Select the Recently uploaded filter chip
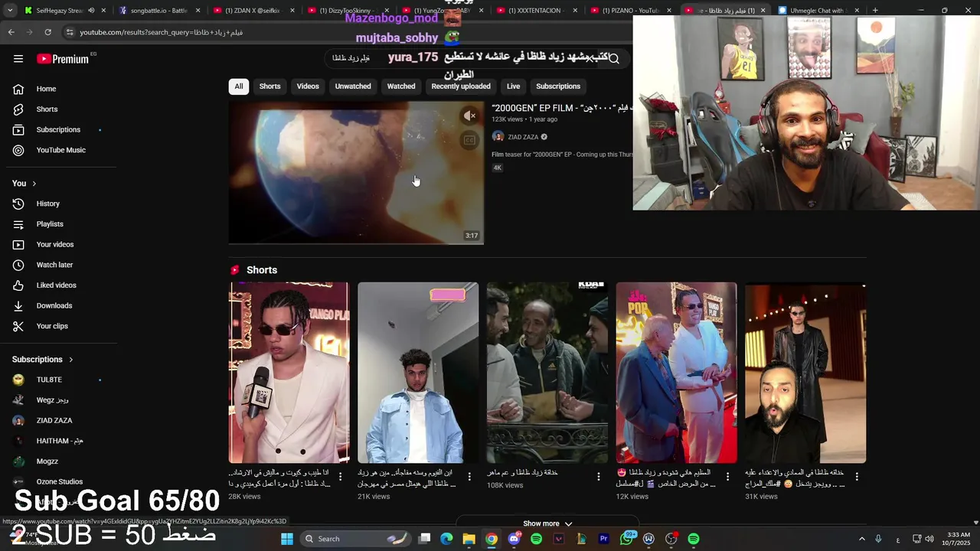This screenshot has height=551, width=980. tap(461, 86)
